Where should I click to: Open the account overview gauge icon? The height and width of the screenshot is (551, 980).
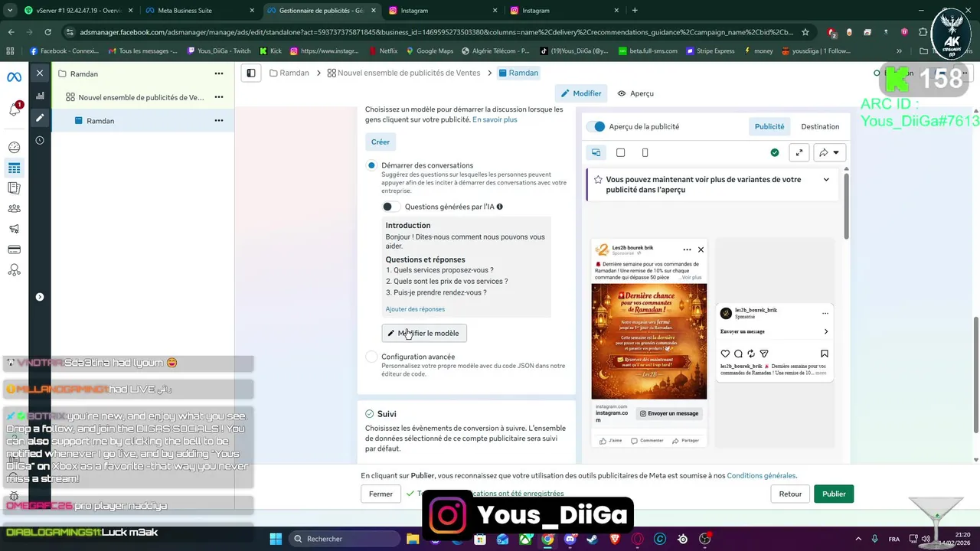14,148
